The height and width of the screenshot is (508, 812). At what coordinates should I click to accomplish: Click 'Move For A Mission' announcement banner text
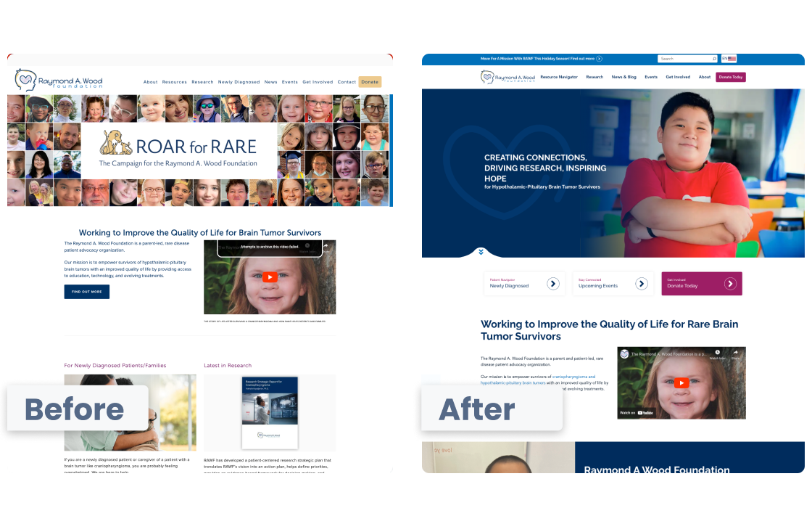click(537, 59)
